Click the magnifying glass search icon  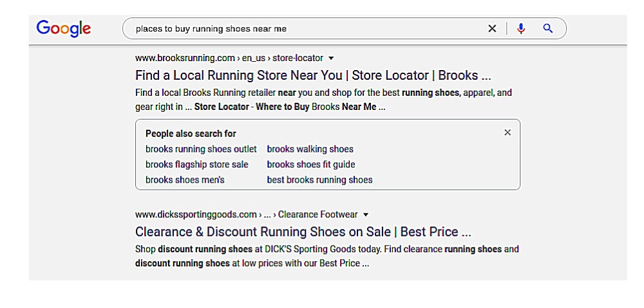click(x=548, y=28)
